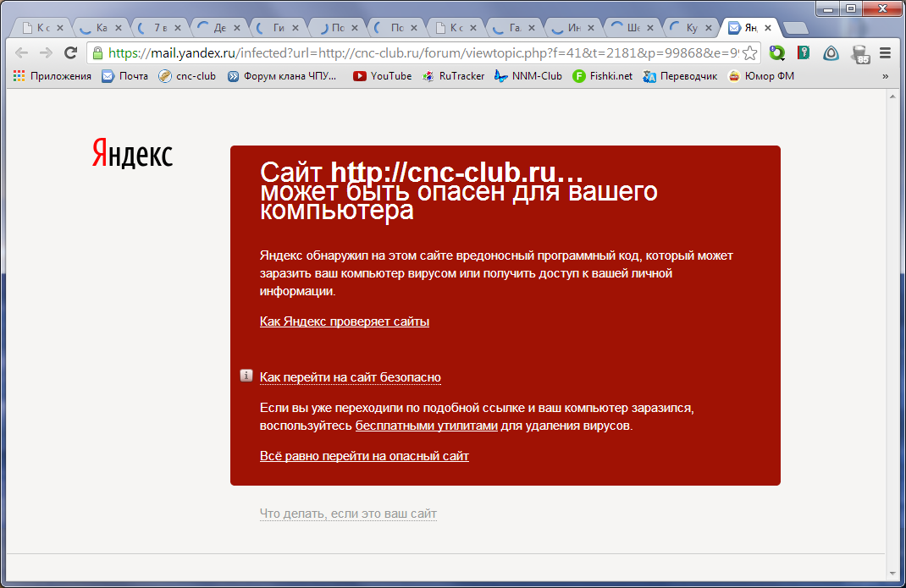This screenshot has width=906, height=588.
Task: Open the green circular extension icon
Action: (x=777, y=53)
